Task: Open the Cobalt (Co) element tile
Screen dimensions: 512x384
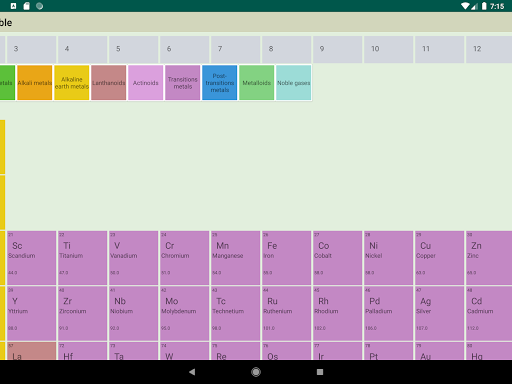Action: point(338,258)
